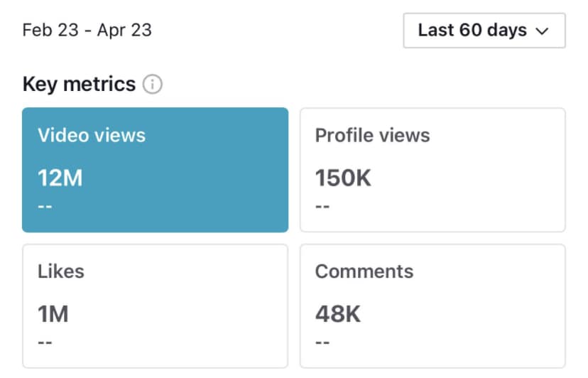
Task: Open the Last 60 days dropdown
Action: 484,31
